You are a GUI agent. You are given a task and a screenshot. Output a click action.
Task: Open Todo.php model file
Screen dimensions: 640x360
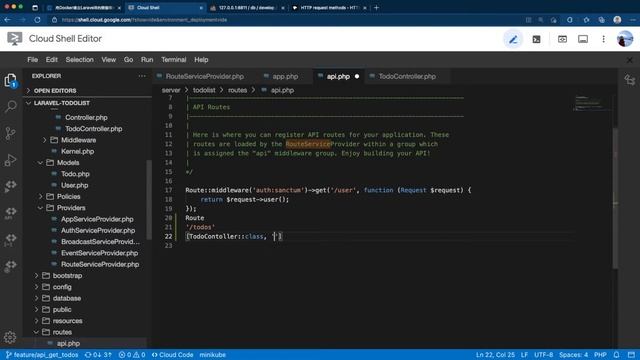pyautogui.click(x=75, y=174)
